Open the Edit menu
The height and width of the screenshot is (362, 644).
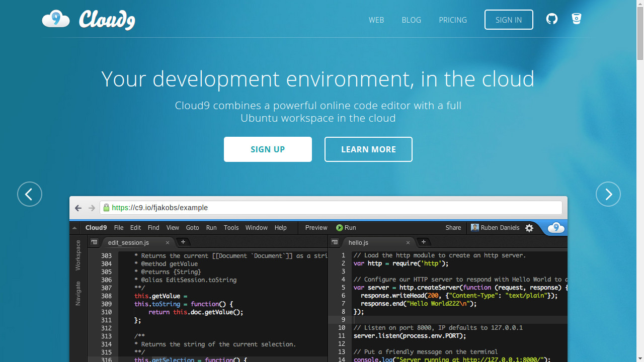point(135,228)
